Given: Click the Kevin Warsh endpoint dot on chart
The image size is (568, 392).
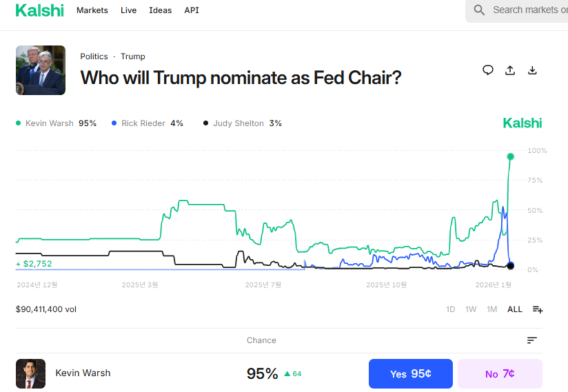Looking at the screenshot, I should pyautogui.click(x=510, y=156).
